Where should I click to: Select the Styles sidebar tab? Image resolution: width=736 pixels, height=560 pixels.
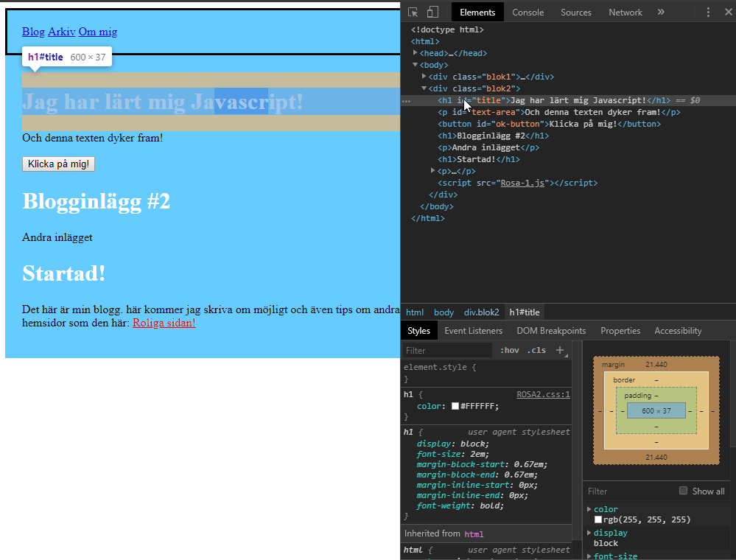point(418,330)
